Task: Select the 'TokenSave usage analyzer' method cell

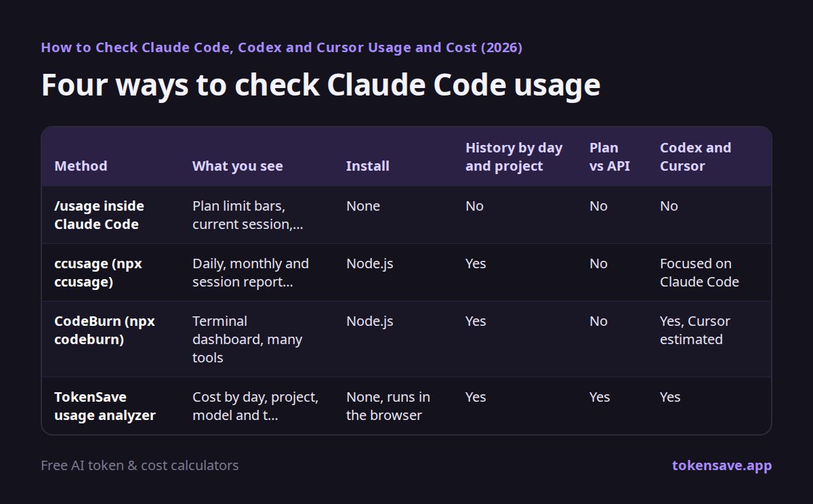Action: coord(105,406)
